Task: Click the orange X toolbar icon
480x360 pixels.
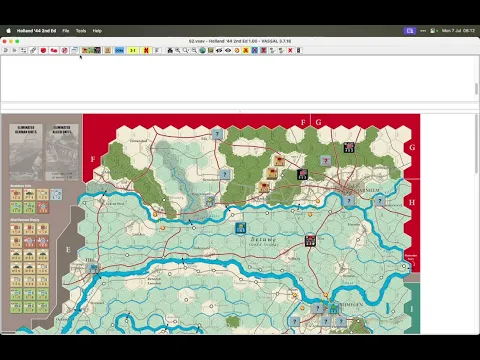Action: 246,50
